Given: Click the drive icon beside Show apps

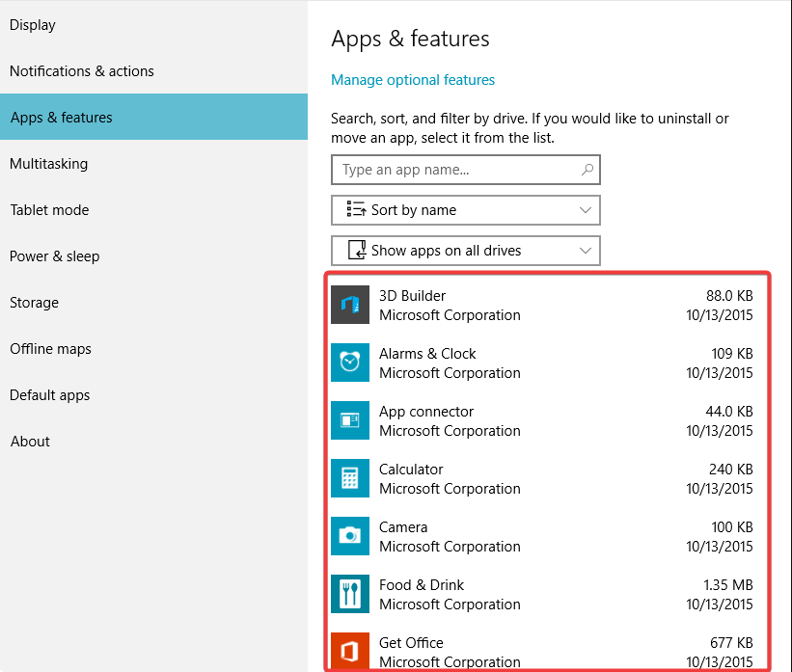Looking at the screenshot, I should (357, 250).
